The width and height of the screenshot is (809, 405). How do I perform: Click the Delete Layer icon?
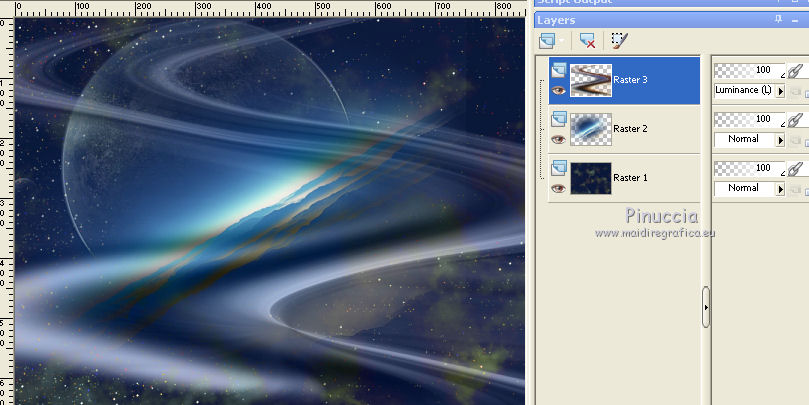pos(587,41)
